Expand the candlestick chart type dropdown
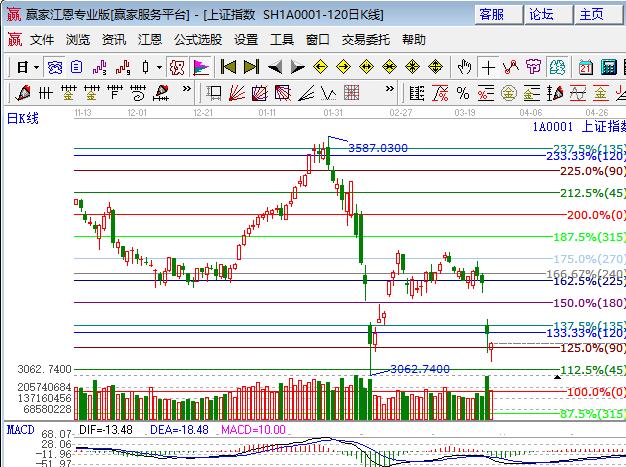The height and width of the screenshot is (467, 626). pos(159,67)
